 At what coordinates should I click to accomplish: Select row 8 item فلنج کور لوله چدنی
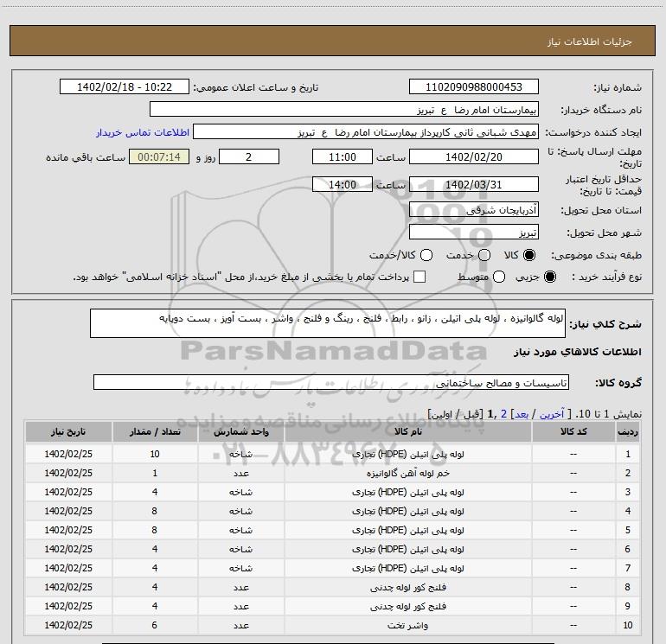408,587
